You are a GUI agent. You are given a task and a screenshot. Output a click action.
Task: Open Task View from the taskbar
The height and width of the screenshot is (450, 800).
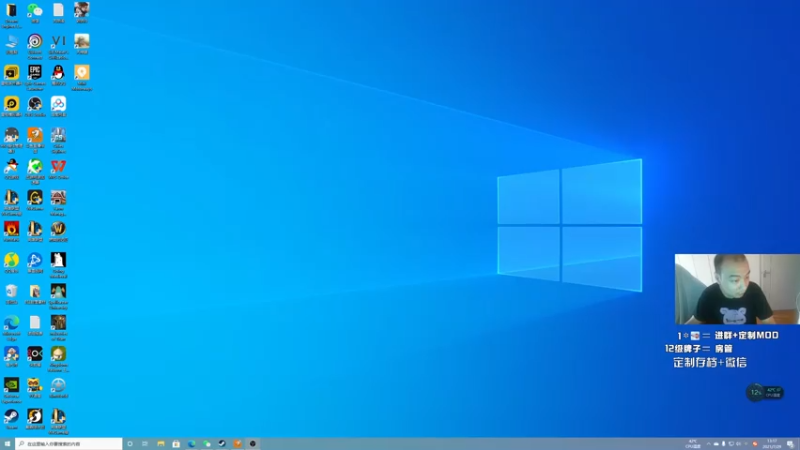click(145, 444)
